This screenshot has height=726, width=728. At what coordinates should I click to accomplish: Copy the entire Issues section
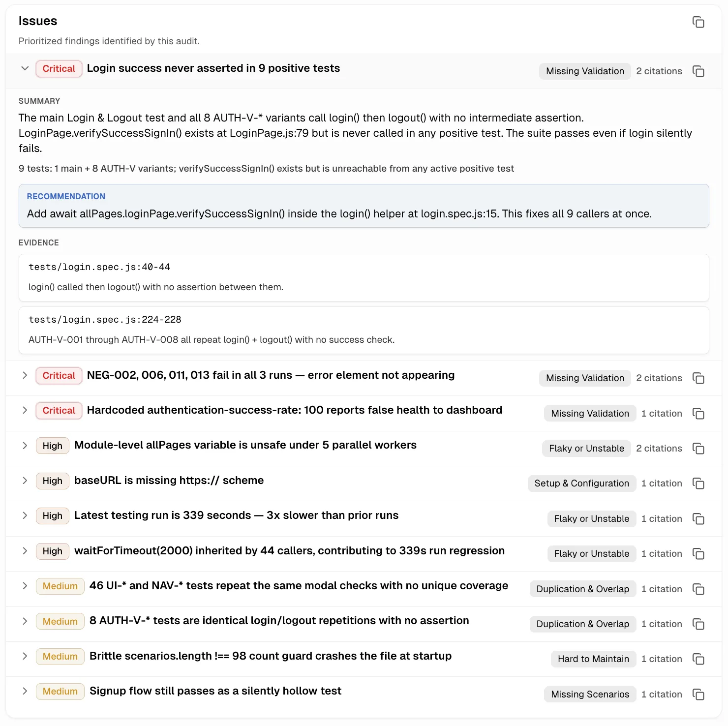pos(698,22)
